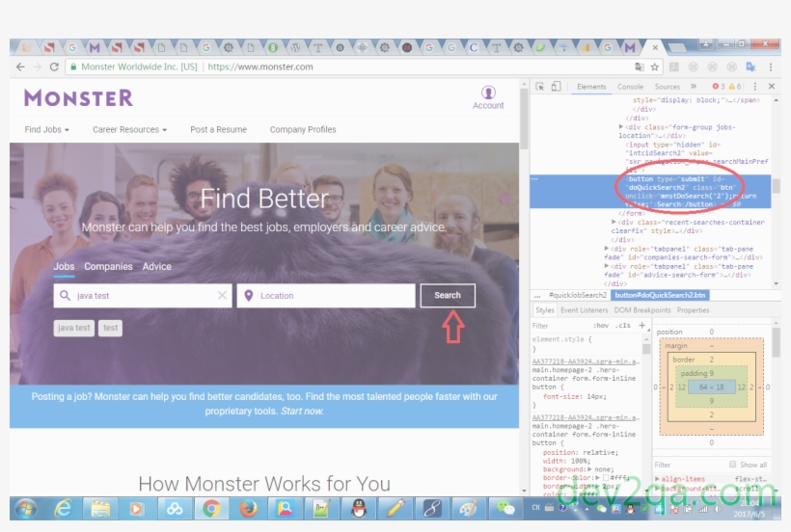
Task: Click the red error count indicator
Action: [718, 87]
